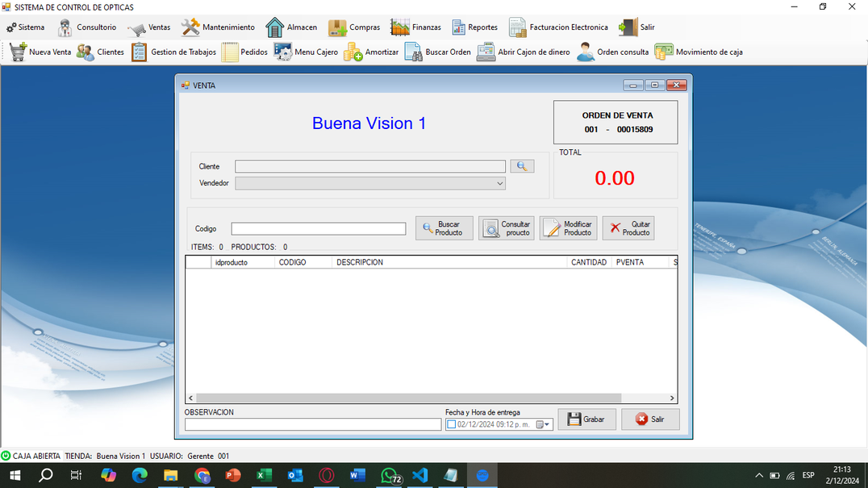Click the Buena Vision 1 title

click(369, 123)
